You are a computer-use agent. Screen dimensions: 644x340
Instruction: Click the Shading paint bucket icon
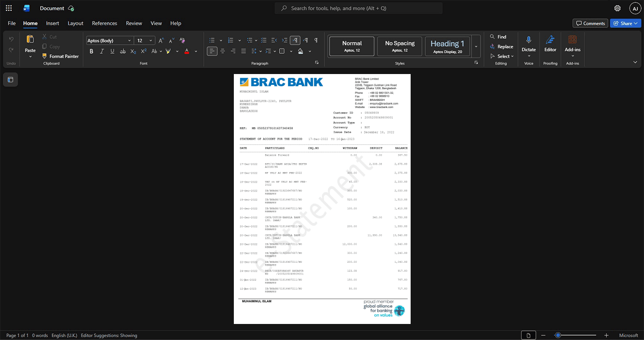(301, 51)
